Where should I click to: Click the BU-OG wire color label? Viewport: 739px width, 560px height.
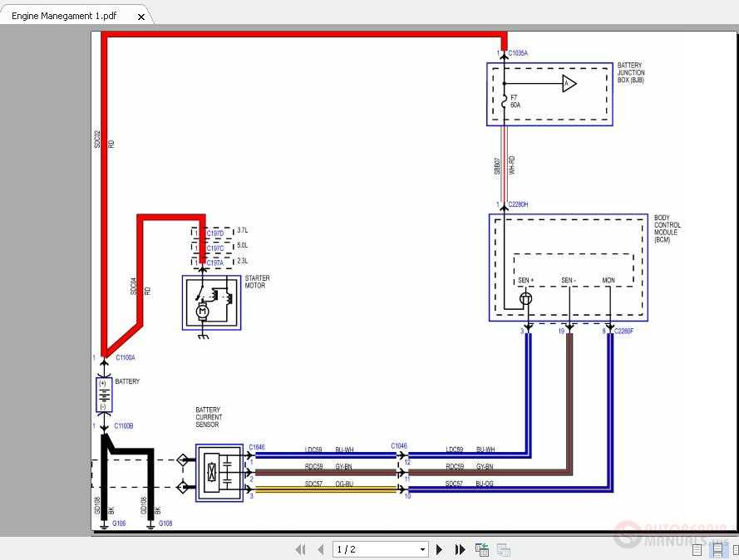point(485,484)
